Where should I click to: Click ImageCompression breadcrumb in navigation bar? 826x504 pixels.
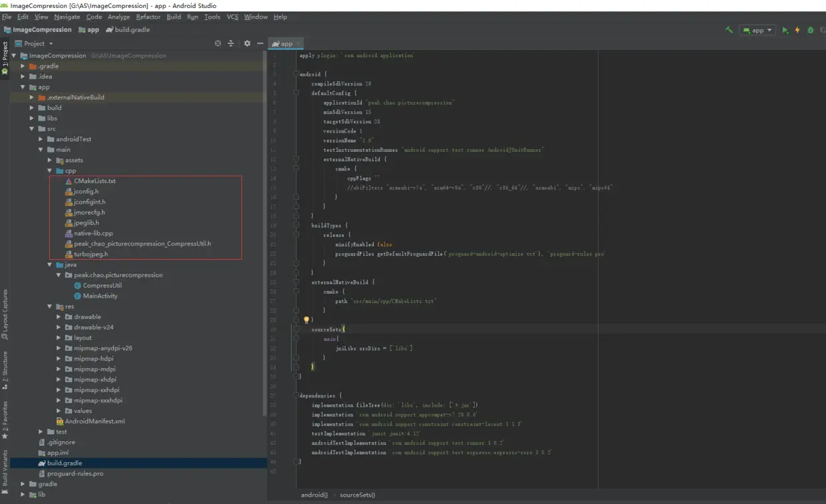(37, 30)
